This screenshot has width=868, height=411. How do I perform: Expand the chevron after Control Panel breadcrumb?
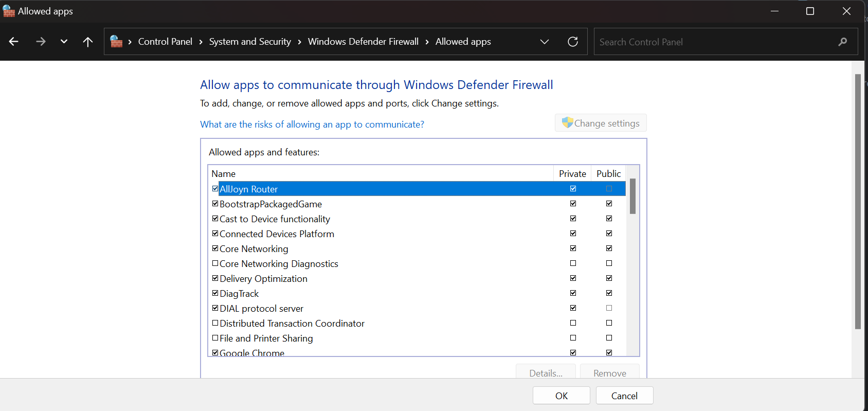(x=201, y=42)
